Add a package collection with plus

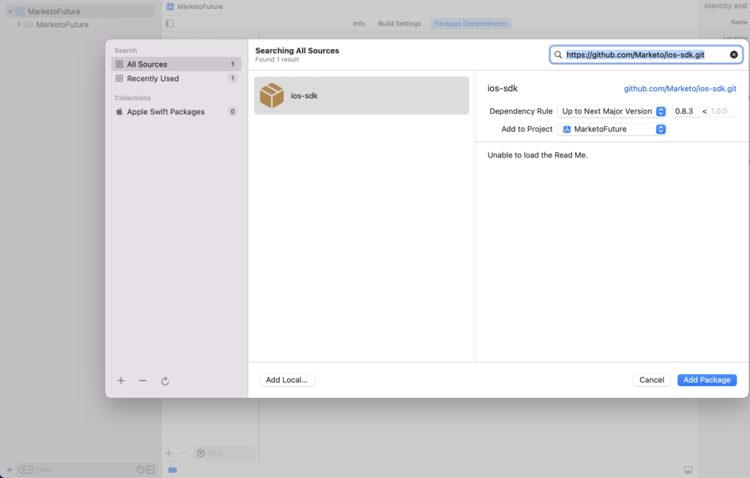coord(121,380)
